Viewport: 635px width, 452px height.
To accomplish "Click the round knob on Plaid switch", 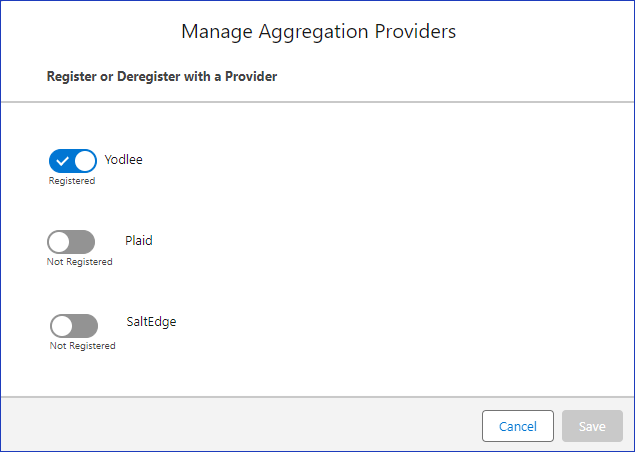I will (x=59, y=242).
